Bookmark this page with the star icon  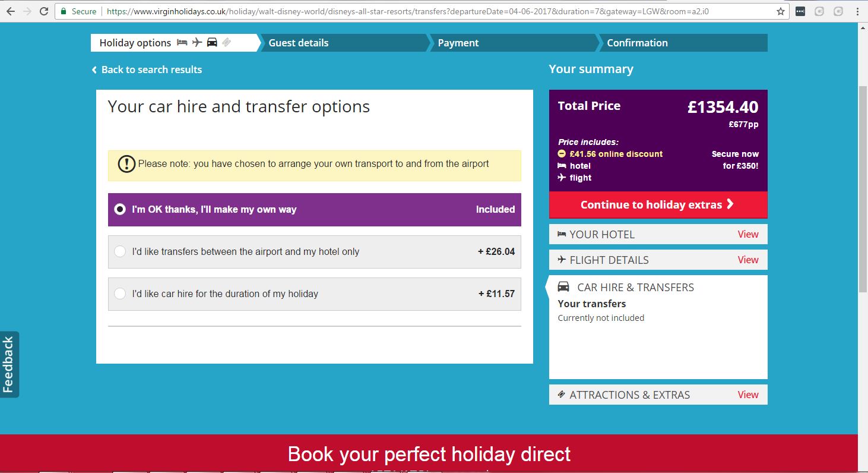781,11
